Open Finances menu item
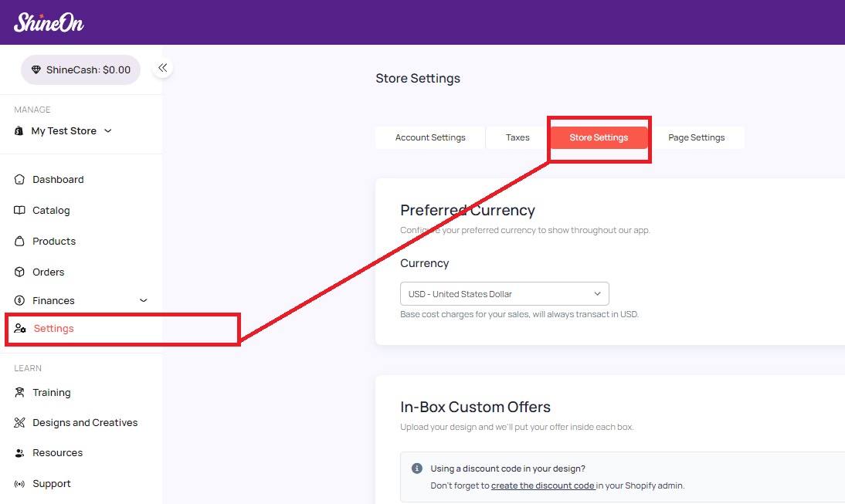Screen dimensions: 845x504 53,300
